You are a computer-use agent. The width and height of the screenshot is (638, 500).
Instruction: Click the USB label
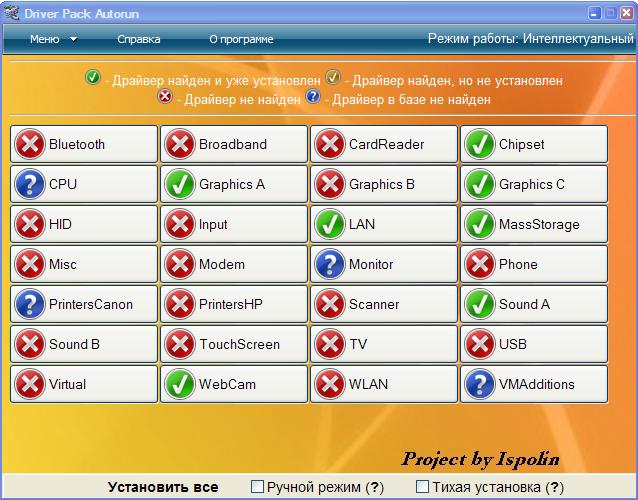[x=513, y=344]
